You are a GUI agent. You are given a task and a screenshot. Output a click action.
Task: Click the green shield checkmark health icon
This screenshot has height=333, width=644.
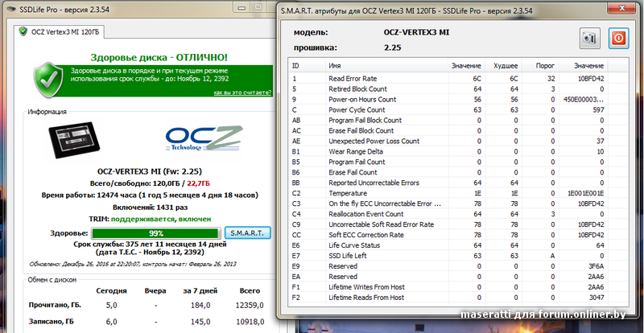click(x=48, y=80)
